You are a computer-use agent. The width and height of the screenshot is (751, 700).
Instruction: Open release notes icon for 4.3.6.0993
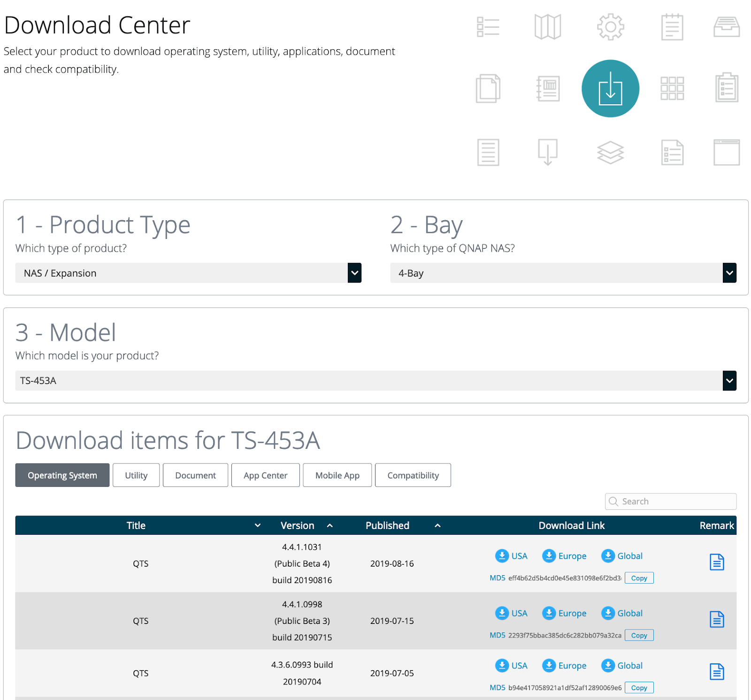pos(717,672)
